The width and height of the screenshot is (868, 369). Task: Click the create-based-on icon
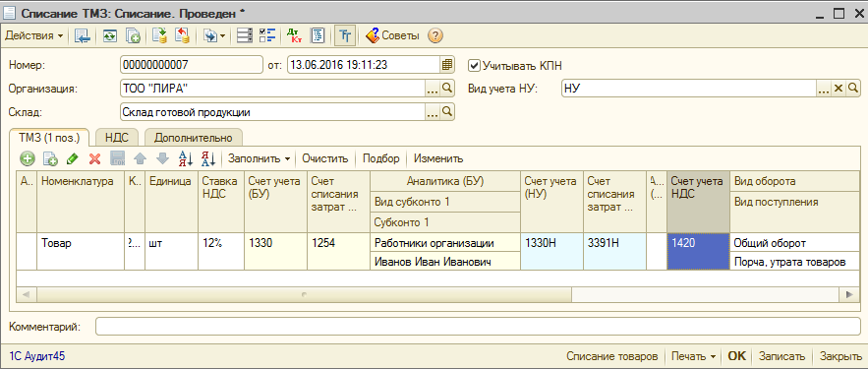point(210,36)
